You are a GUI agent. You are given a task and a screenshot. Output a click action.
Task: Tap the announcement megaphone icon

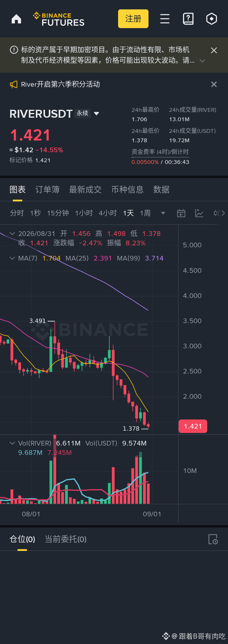[14, 85]
